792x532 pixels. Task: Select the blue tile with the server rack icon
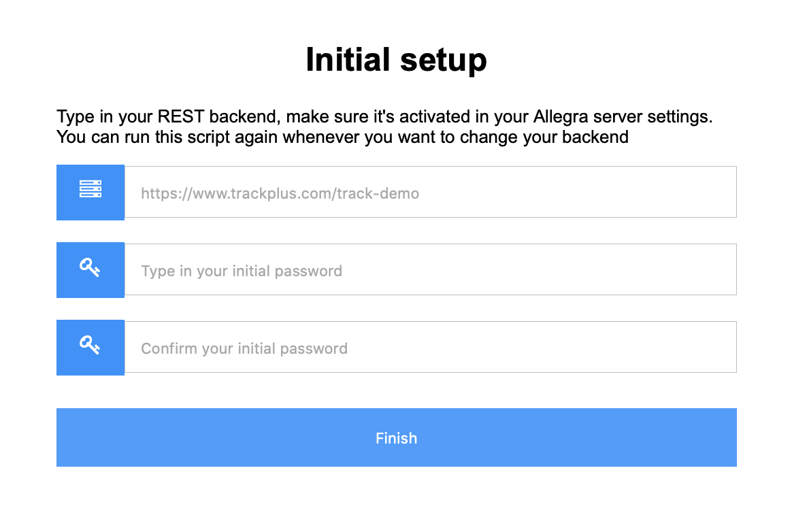click(90, 193)
